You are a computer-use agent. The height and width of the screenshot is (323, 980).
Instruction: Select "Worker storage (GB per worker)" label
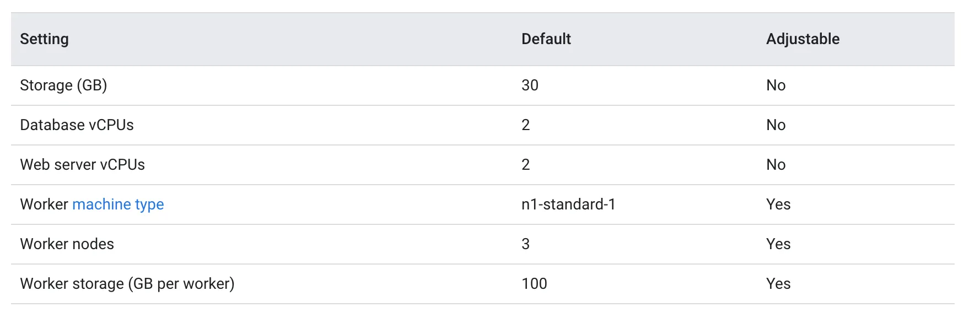point(127,284)
